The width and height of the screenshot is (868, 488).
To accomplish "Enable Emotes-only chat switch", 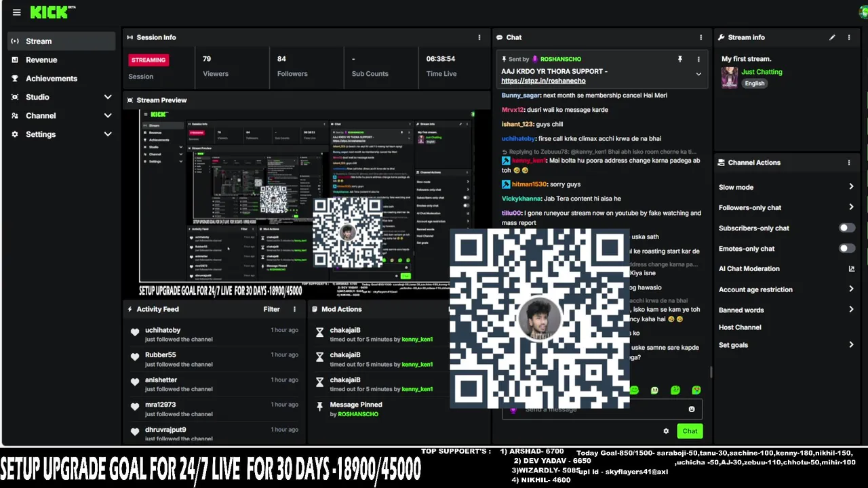I will pos(847,249).
